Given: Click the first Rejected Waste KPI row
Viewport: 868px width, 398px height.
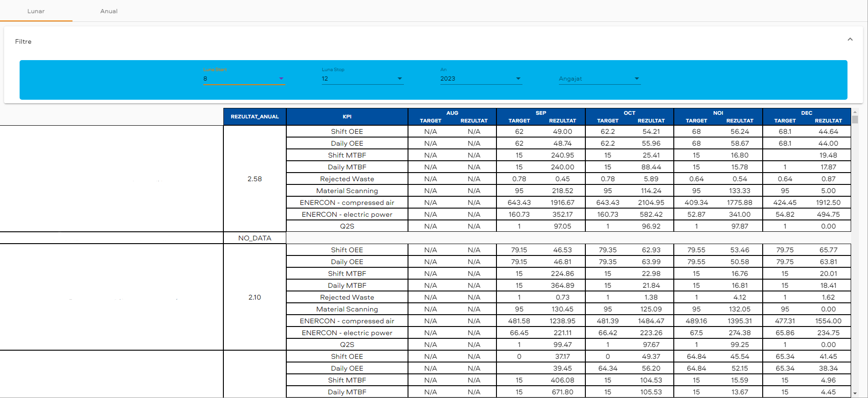Looking at the screenshot, I should pyautogui.click(x=347, y=179).
